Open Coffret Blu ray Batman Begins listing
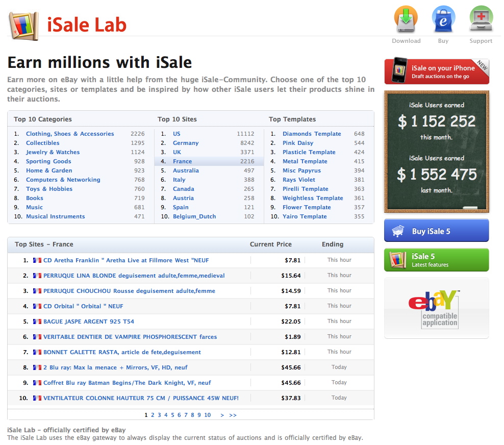This screenshot has height=445, width=504. 127,383
